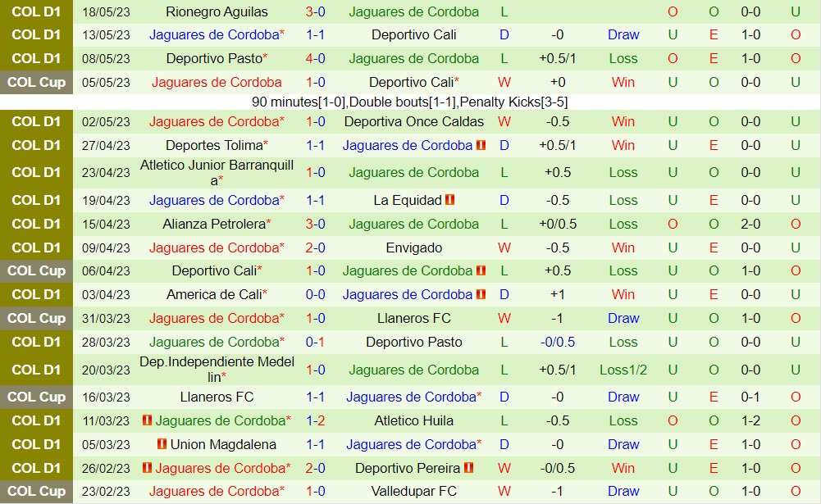Click the 0-1 score on 28/03/23
The height and width of the screenshot is (504, 821).
point(316,342)
